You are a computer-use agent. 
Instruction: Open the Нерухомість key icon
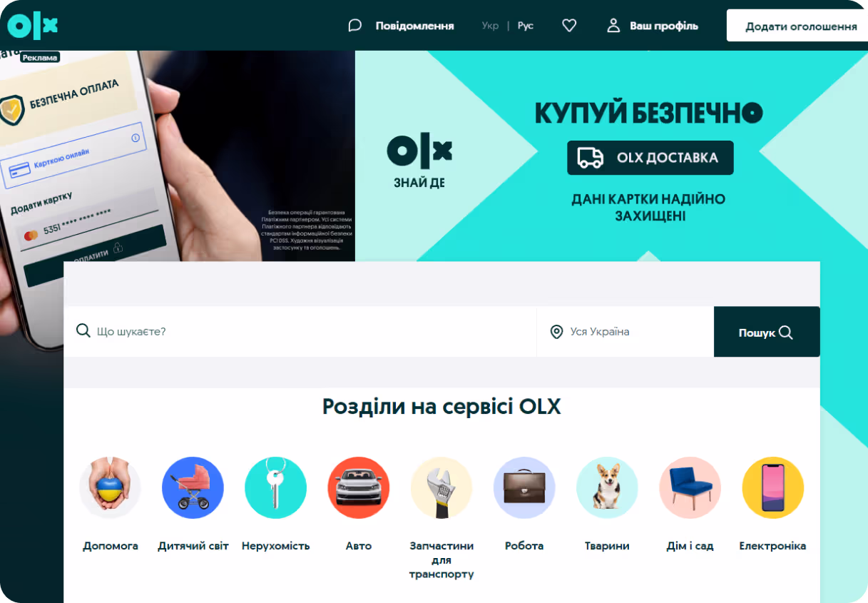tap(276, 488)
